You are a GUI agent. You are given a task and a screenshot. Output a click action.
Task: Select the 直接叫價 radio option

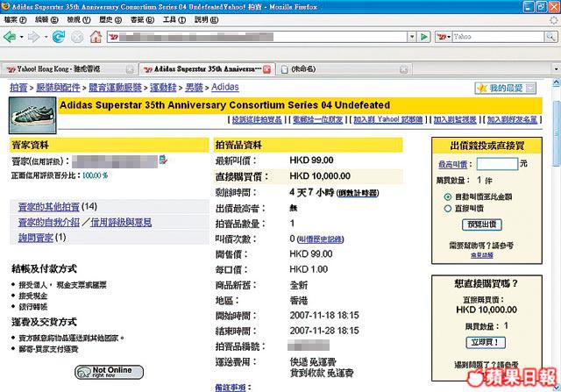[x=448, y=210]
